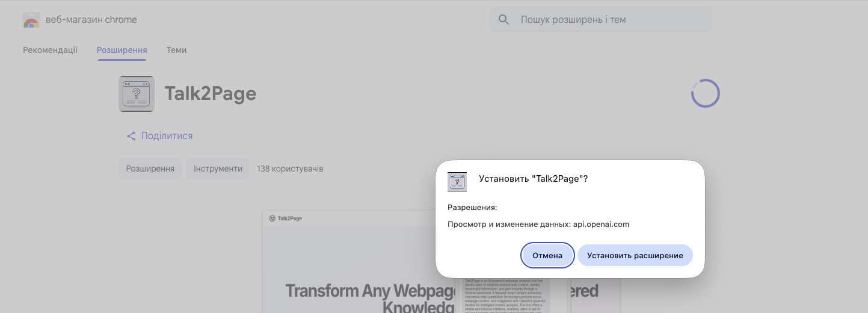This screenshot has width=868, height=313.
Task: Click the веб-магазин chrome title
Action: 91,20
